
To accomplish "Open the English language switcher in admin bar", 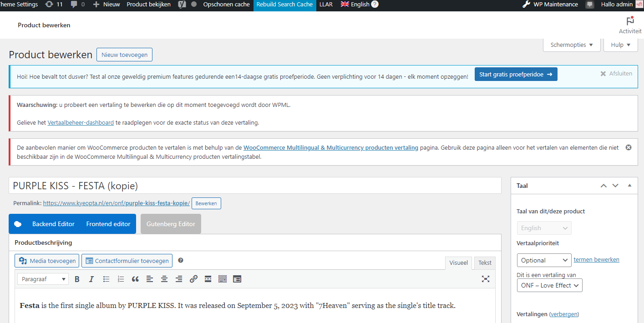I will (355, 5).
